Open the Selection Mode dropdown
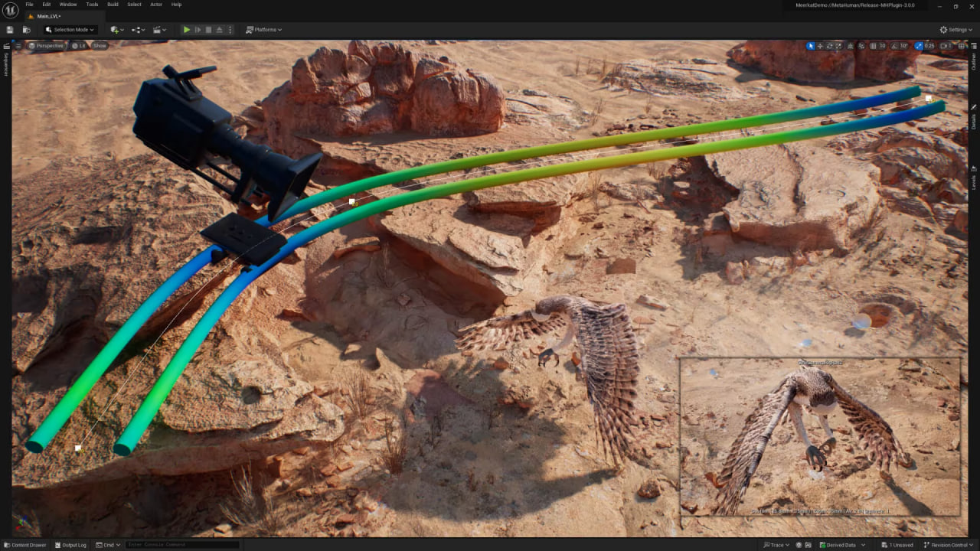The image size is (980, 551). pyautogui.click(x=70, y=29)
